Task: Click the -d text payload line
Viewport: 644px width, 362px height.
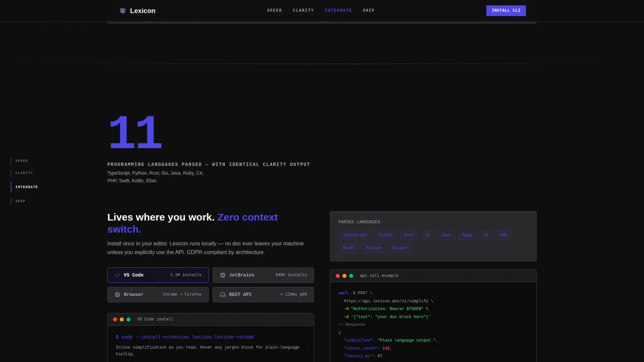Action: [x=387, y=317]
